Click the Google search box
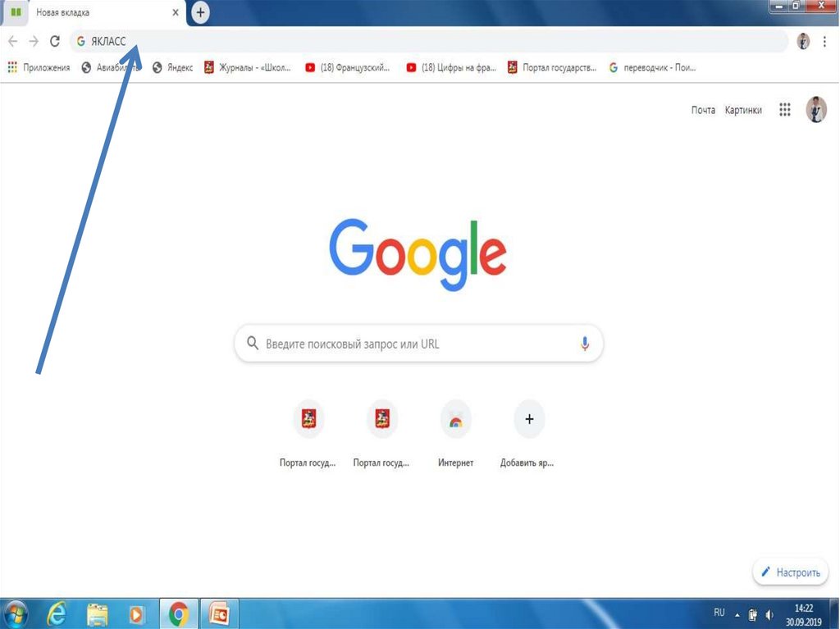Viewport: 840px width, 629px height. tap(419, 344)
